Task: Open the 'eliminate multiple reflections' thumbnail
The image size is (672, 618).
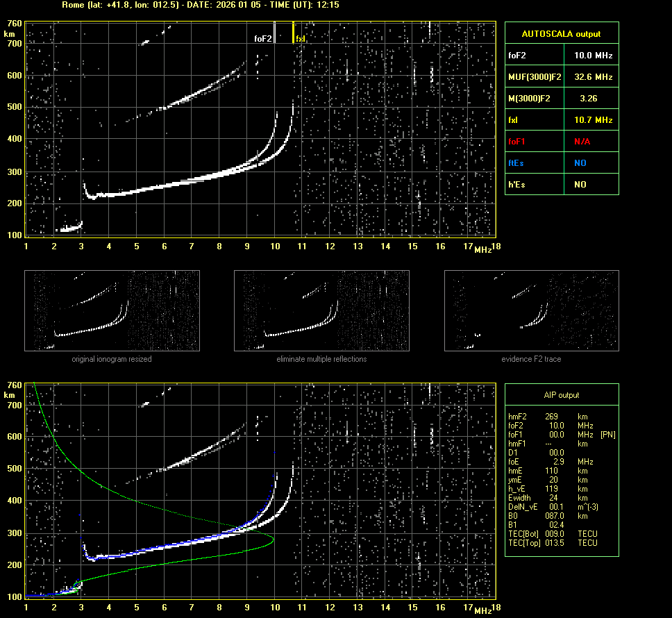Action: (x=321, y=310)
